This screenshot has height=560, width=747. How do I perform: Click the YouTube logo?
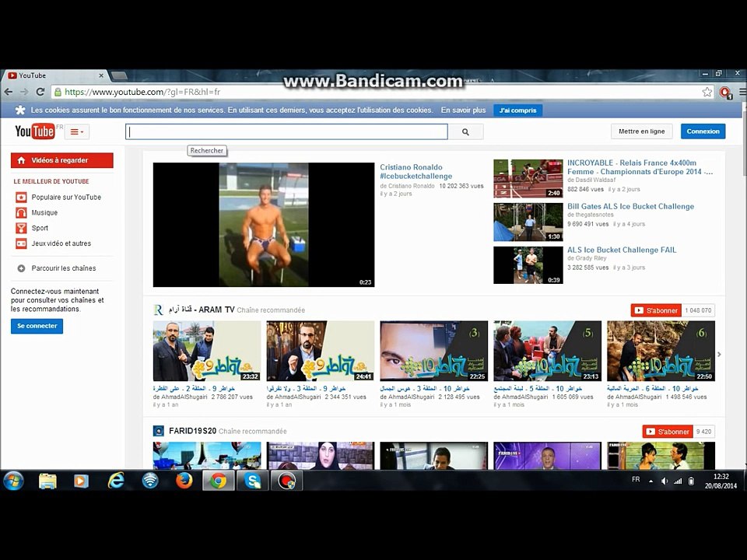[x=35, y=131]
